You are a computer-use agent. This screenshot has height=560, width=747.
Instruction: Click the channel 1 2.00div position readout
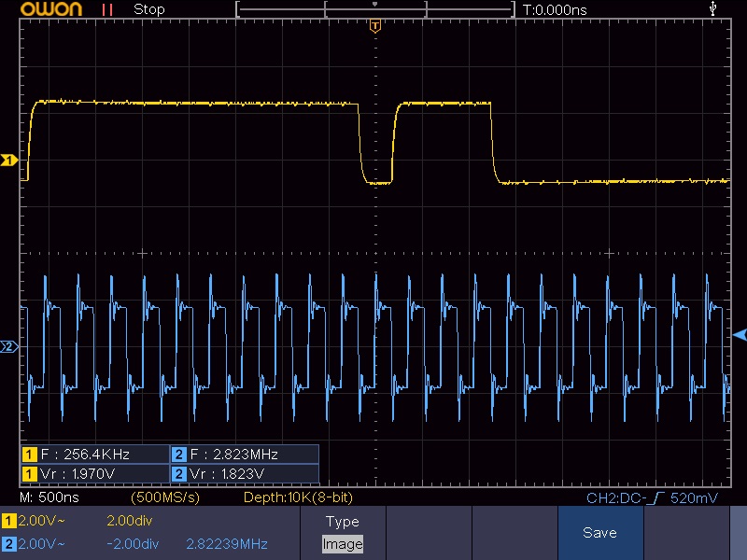click(x=130, y=521)
